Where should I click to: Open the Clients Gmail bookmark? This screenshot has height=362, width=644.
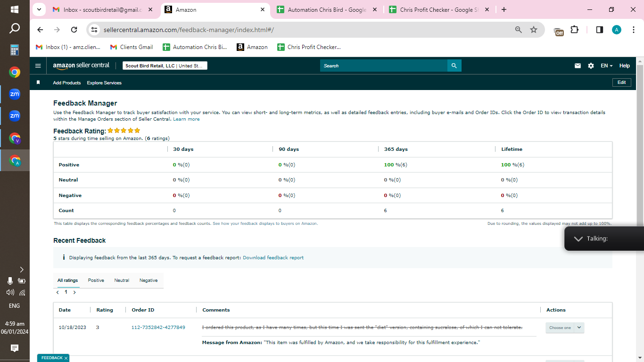132,47
